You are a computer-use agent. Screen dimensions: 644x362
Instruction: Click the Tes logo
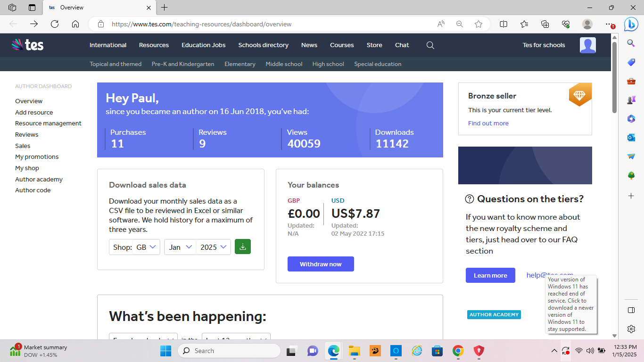(x=28, y=45)
